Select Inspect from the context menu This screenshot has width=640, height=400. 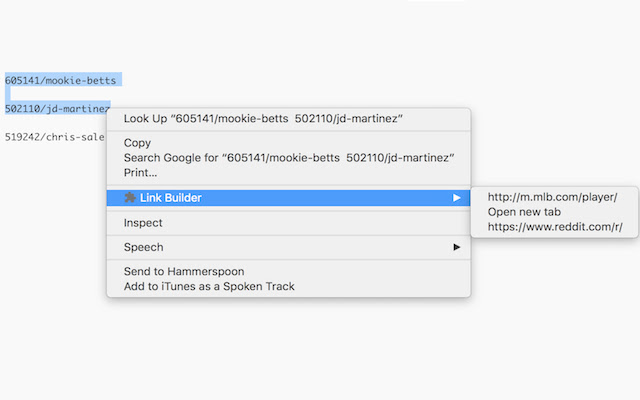[x=143, y=223]
